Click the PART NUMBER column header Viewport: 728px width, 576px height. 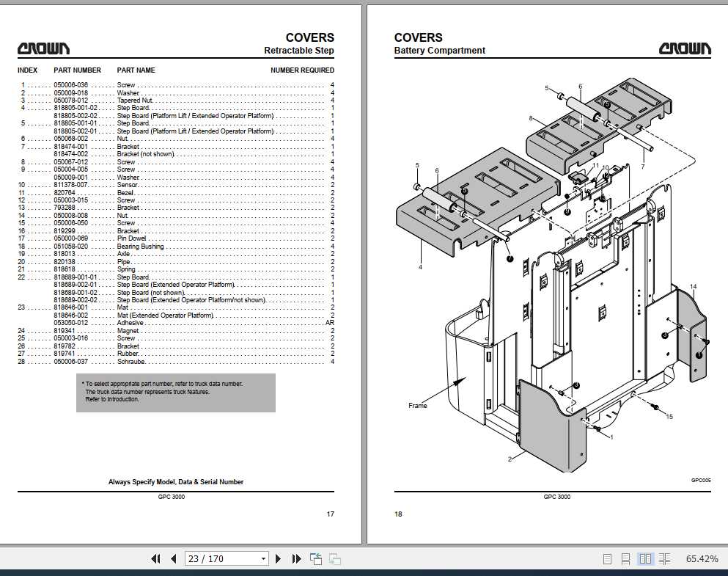coord(77,70)
